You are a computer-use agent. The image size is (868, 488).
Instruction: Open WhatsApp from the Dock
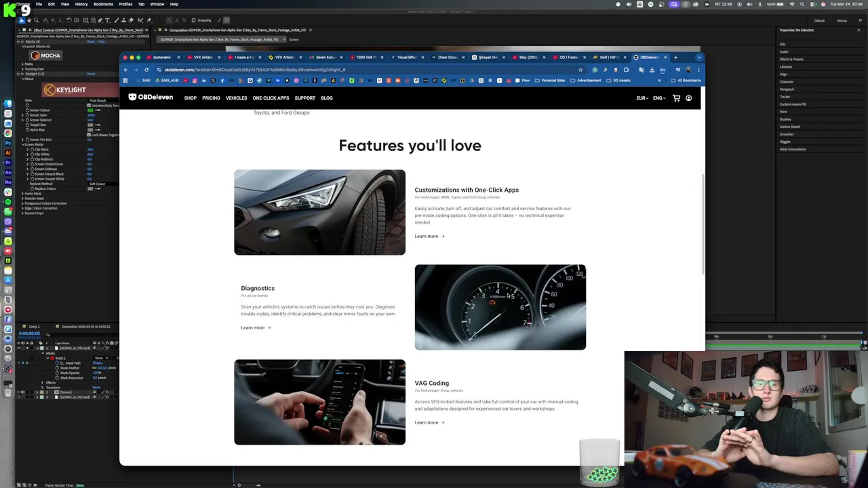point(8,211)
